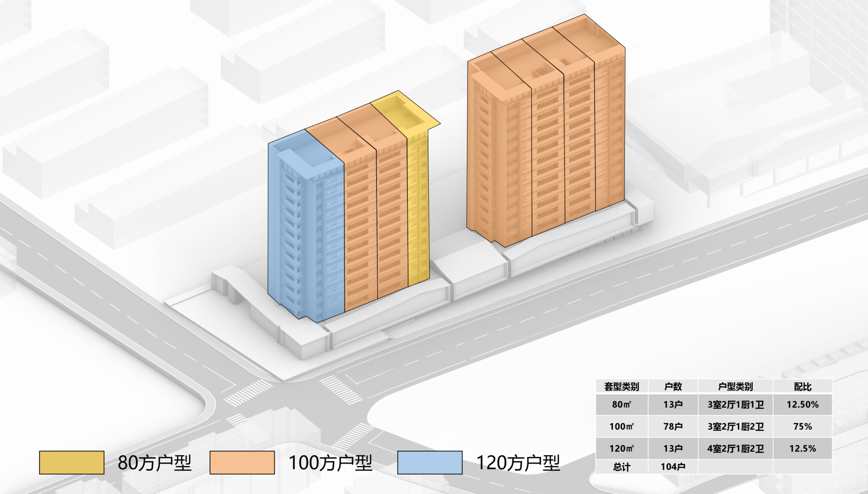Click the 户数 table header
This screenshot has height=494, width=868.
tap(673, 386)
